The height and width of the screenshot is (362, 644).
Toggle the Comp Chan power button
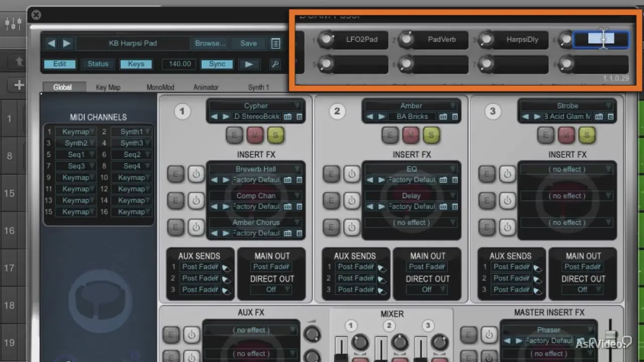[x=196, y=201]
